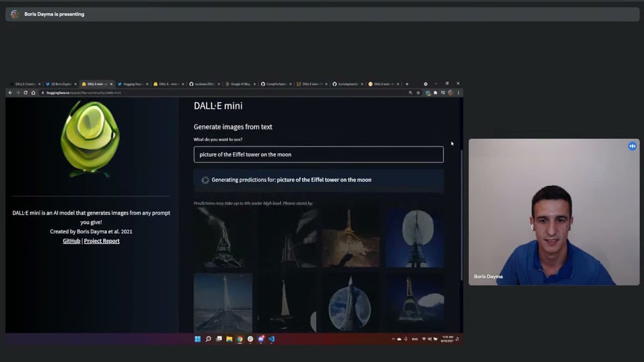Click the DALL-E mini avocado logo
Screen dimensions: 644x362
pyautogui.click(x=90, y=139)
